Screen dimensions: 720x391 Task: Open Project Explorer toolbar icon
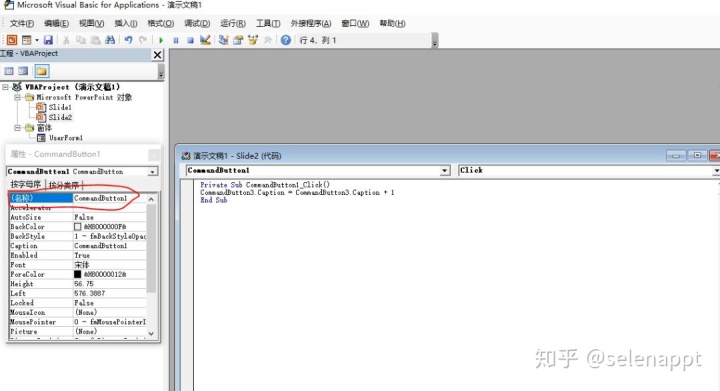coord(224,40)
